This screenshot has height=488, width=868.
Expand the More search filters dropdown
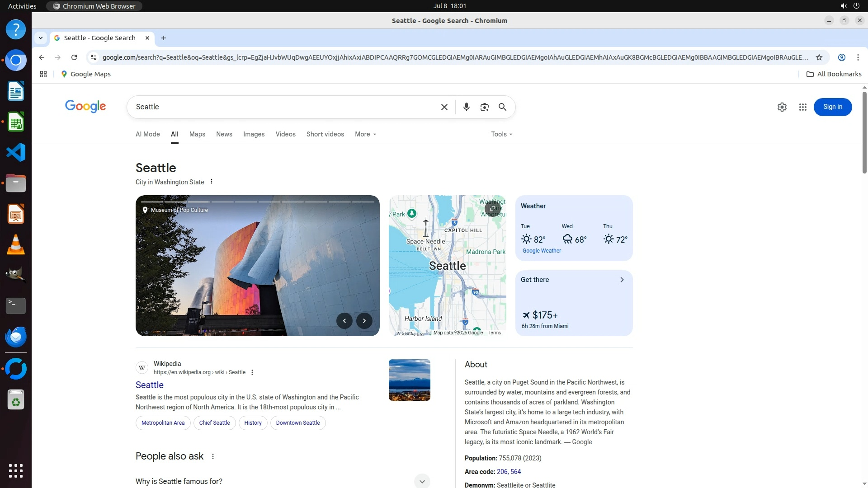365,134
